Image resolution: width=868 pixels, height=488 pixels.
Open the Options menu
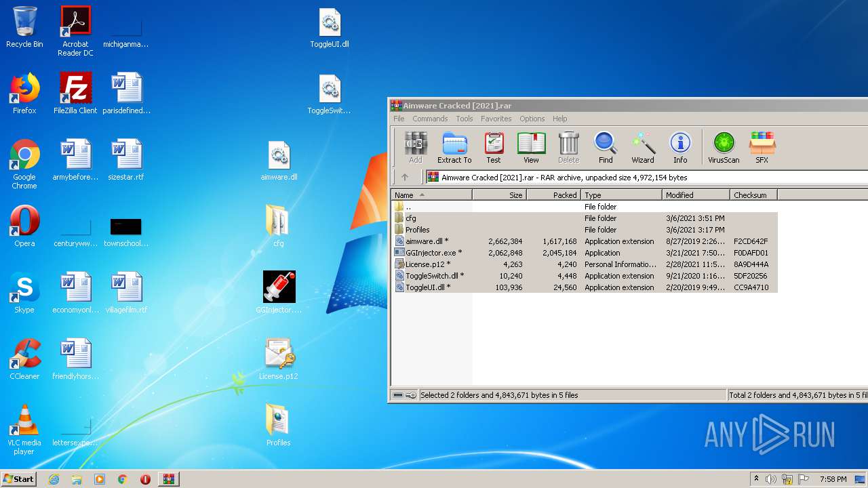click(532, 119)
